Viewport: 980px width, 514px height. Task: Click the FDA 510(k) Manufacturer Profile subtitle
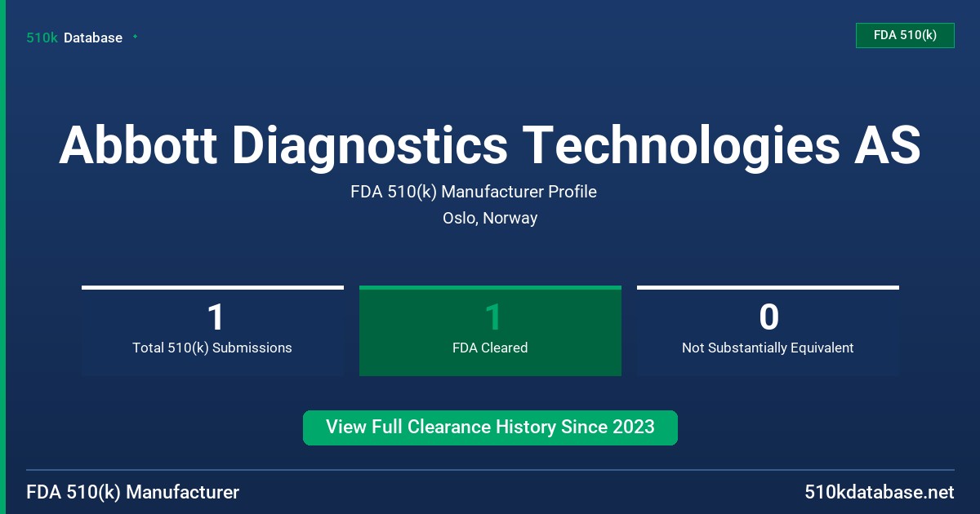point(474,192)
